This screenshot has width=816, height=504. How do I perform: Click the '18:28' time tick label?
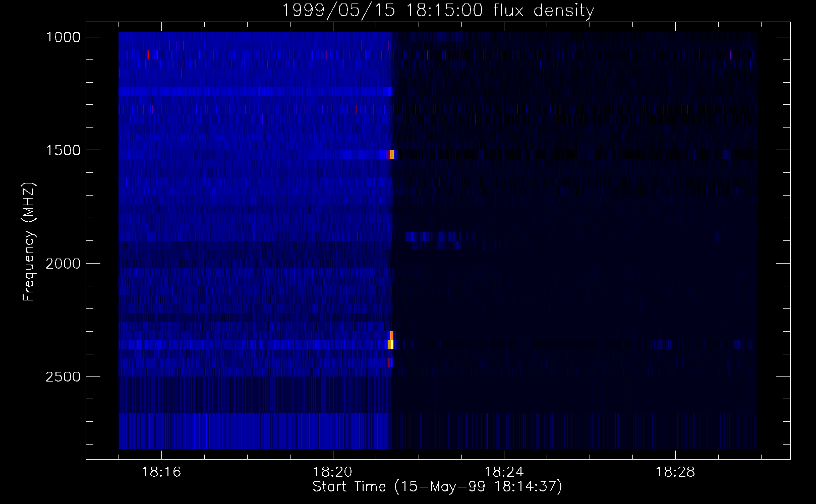click(675, 472)
